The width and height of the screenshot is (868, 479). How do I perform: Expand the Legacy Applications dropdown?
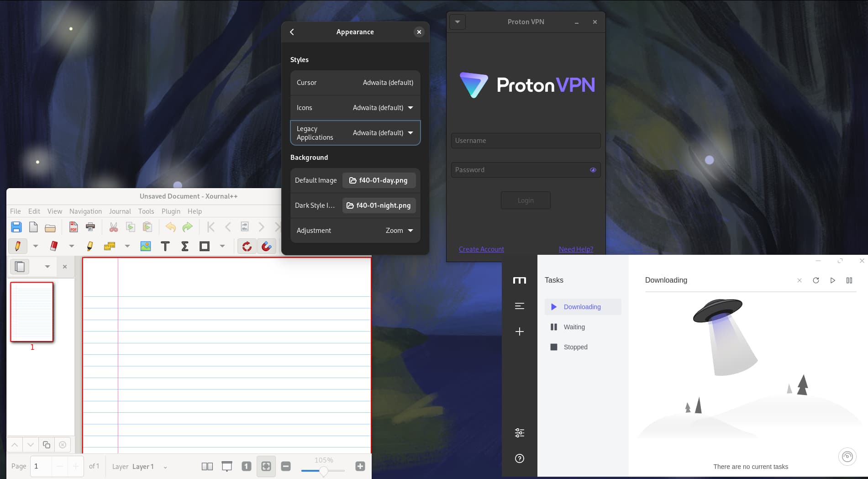point(410,133)
